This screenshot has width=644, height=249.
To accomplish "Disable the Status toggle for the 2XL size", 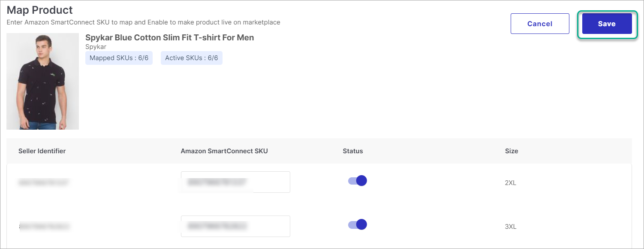I will click(x=357, y=180).
